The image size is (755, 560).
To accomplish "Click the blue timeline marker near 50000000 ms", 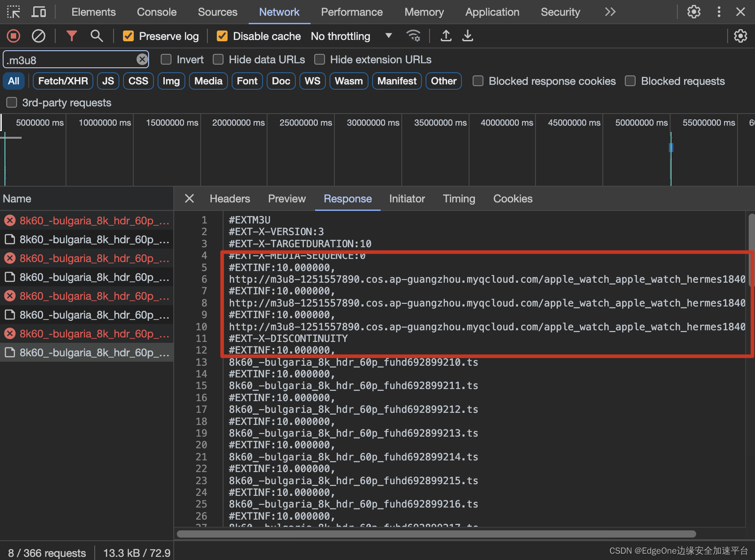I will pyautogui.click(x=671, y=147).
